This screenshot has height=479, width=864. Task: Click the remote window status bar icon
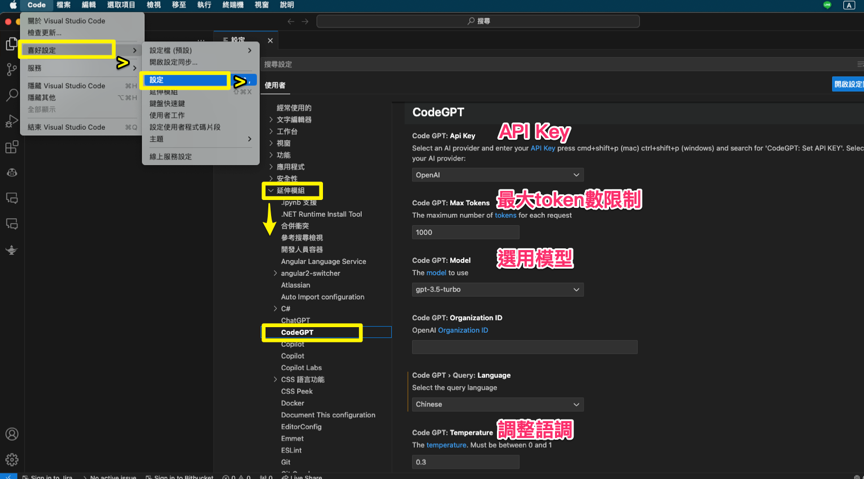pos(8,476)
